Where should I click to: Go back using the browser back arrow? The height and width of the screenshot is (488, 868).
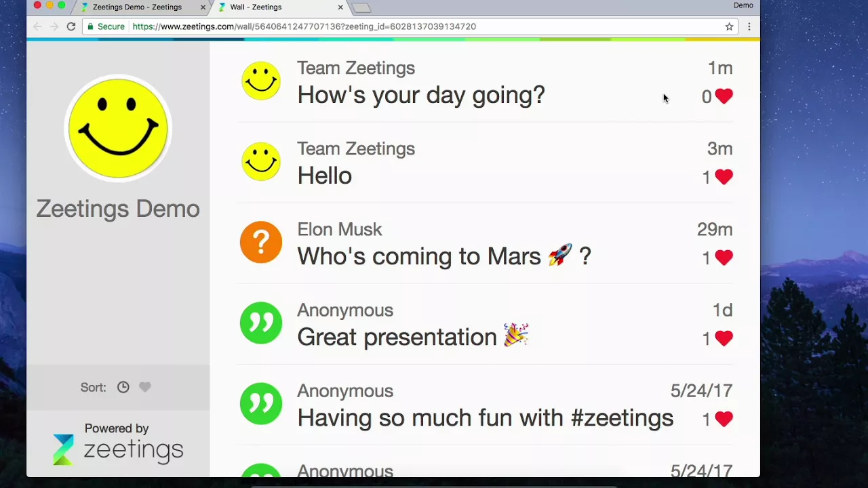(x=37, y=26)
